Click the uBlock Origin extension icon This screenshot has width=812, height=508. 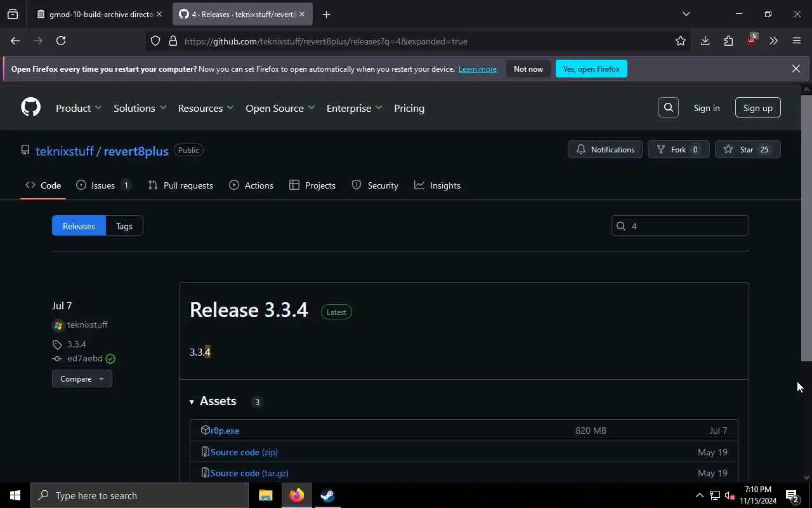[751, 40]
